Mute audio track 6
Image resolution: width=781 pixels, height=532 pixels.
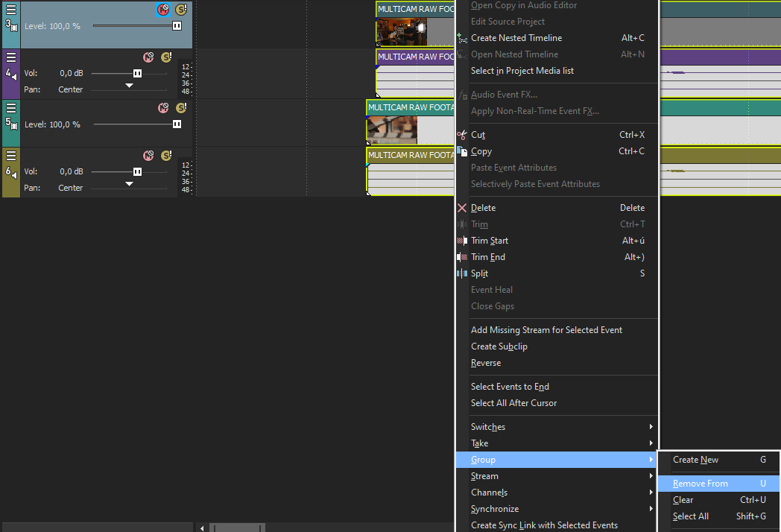148,156
